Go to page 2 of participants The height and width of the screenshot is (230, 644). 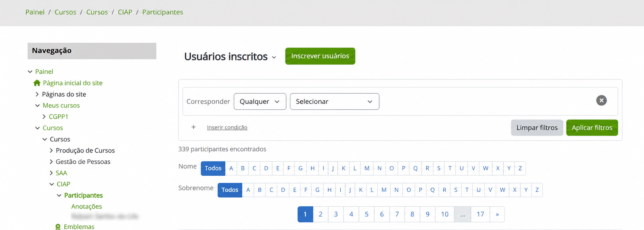tap(320, 214)
